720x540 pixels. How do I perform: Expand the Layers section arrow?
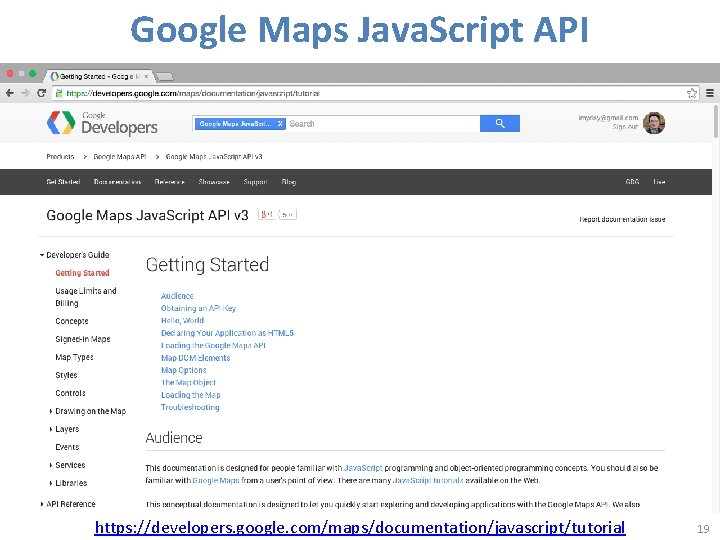click(51, 429)
